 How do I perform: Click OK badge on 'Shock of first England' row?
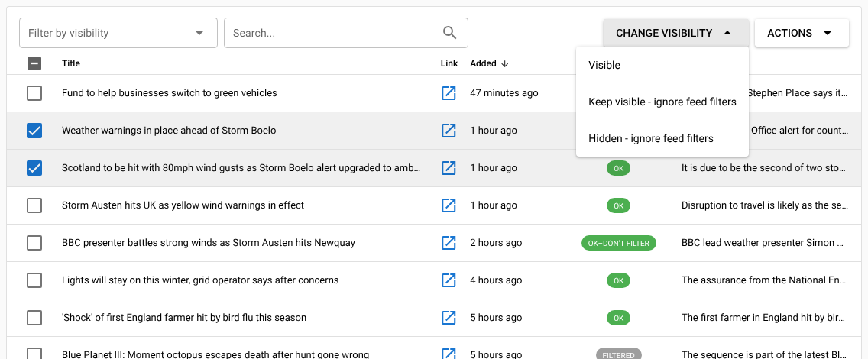(x=618, y=318)
